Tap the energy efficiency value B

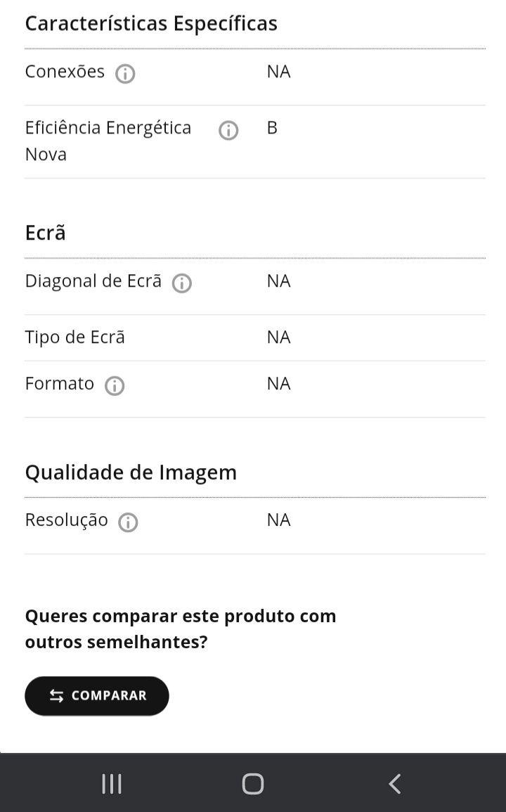click(x=272, y=128)
